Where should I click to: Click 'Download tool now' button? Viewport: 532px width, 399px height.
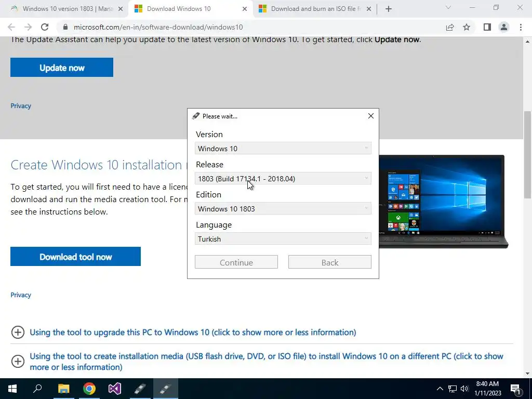click(x=76, y=257)
